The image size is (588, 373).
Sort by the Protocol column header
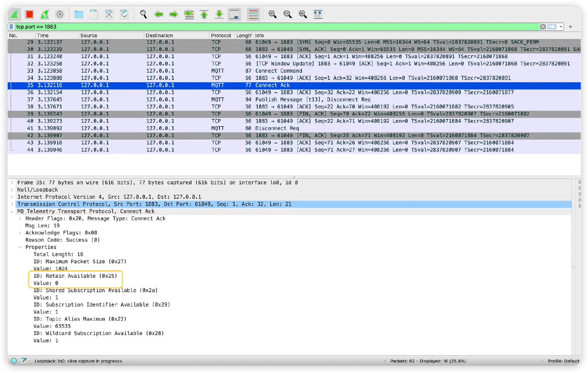point(221,35)
